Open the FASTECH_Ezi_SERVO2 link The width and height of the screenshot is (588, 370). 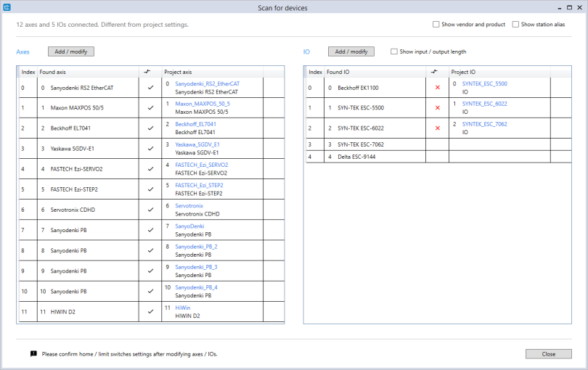201,165
